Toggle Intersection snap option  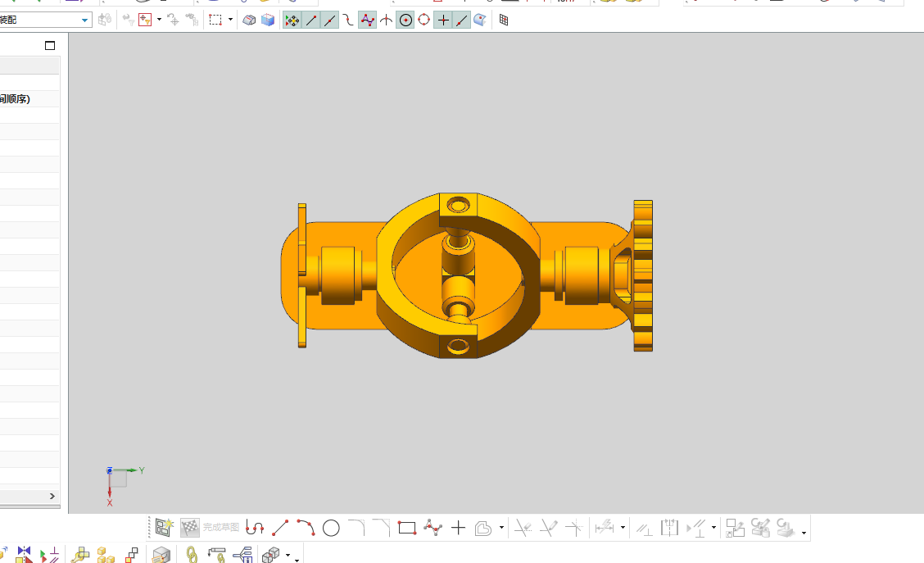click(x=386, y=20)
